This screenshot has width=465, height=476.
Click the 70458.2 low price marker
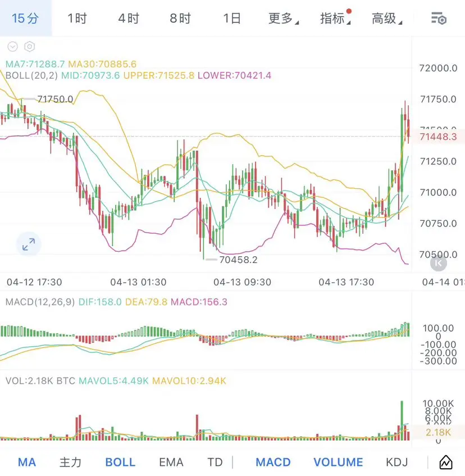pyautogui.click(x=238, y=260)
